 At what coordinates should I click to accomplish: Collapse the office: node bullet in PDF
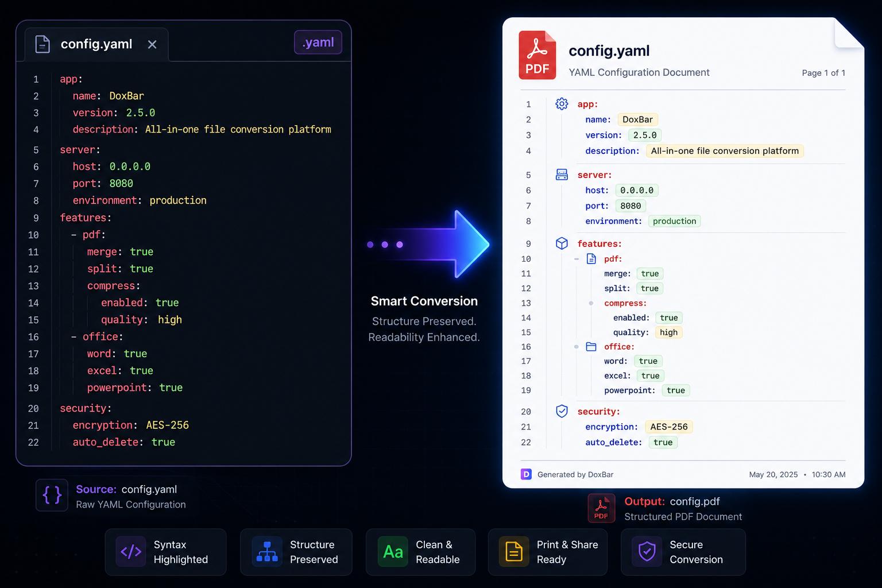pos(577,347)
